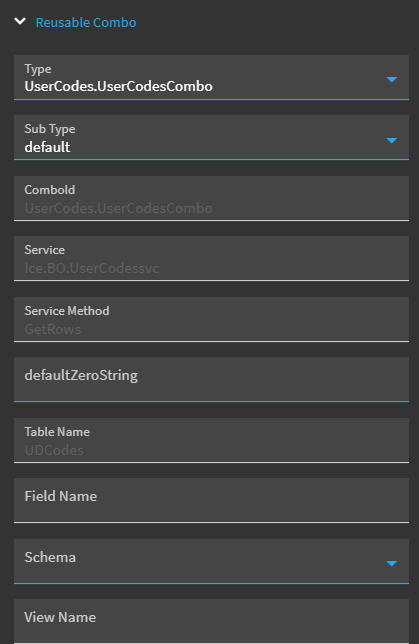The image size is (419, 644).
Task: Open the Sub Type dropdown arrow
Action: pyautogui.click(x=391, y=140)
